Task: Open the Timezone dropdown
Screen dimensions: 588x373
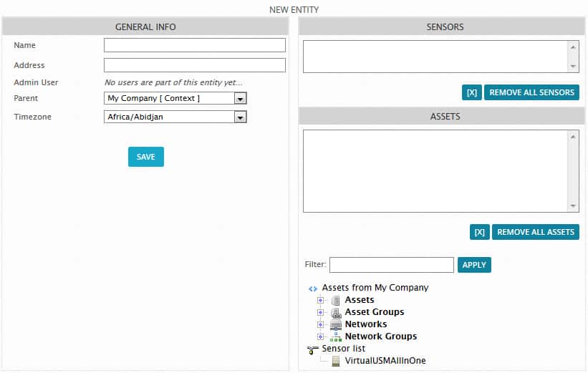Action: (x=175, y=117)
